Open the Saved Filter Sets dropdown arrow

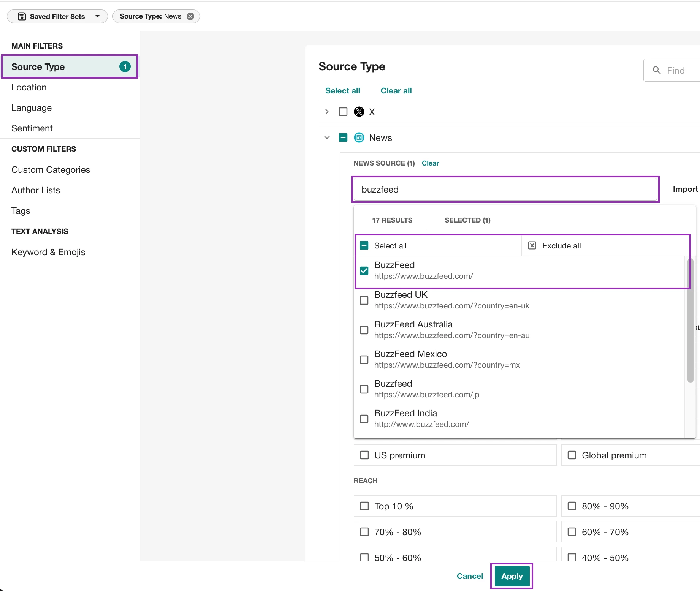pos(97,16)
